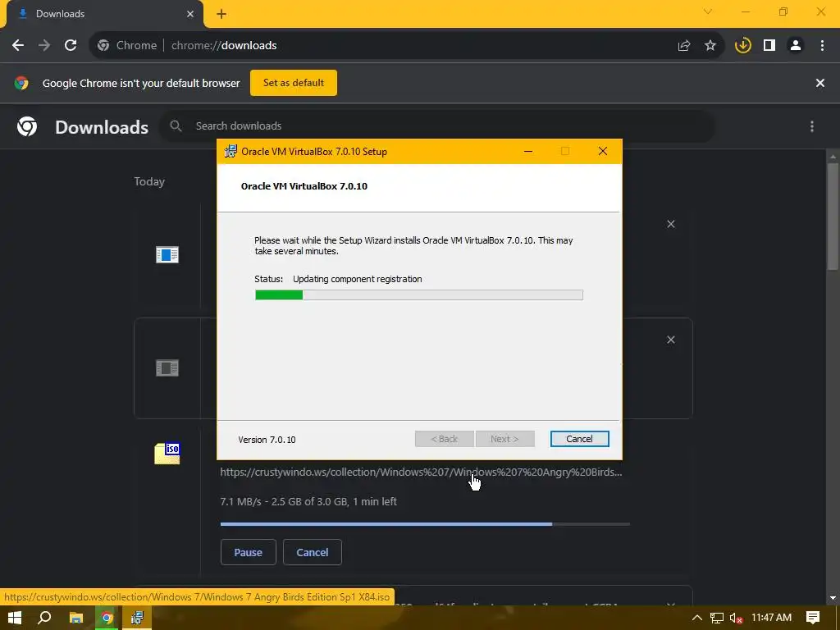The width and height of the screenshot is (840, 630).
Task: Go back using Chrome's back arrow
Action: click(18, 46)
